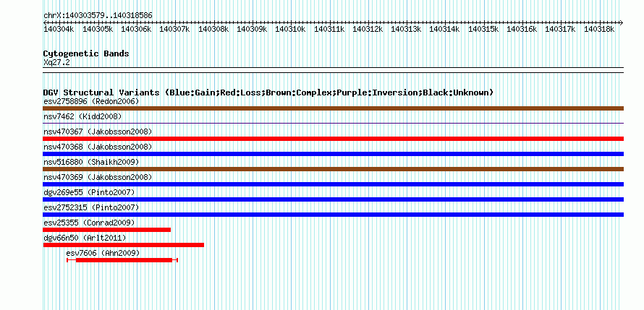
Task: Click the blue gain bar for nsv470368
Action: [333, 154]
